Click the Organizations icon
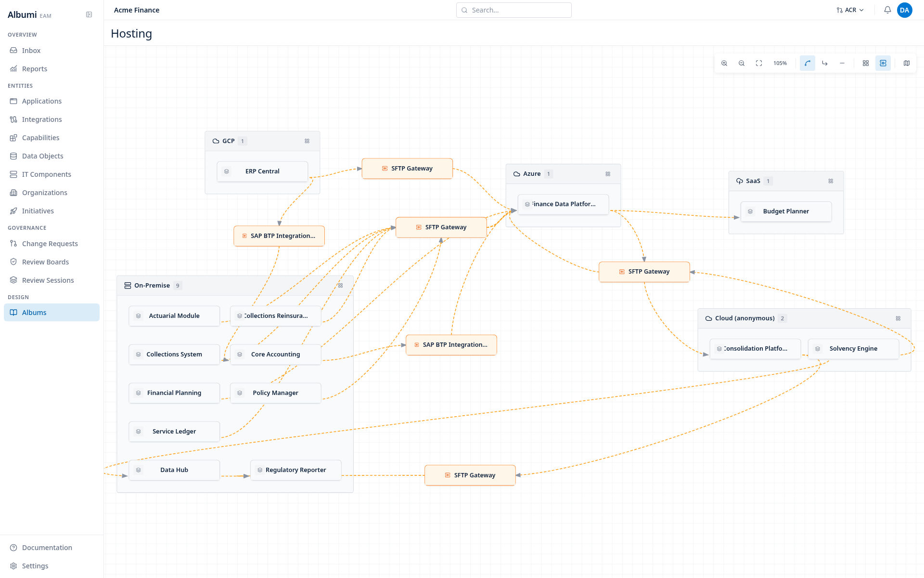The height and width of the screenshot is (578, 924). point(13,193)
